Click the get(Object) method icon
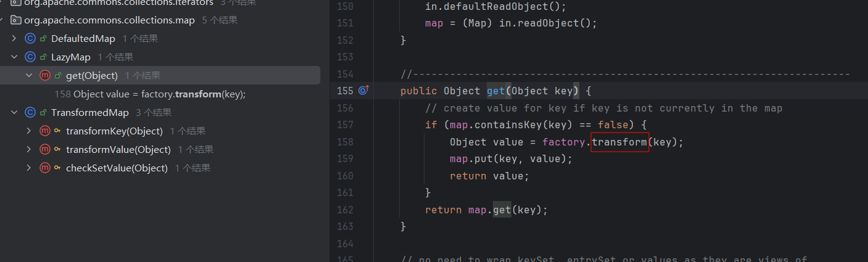Image resolution: width=868 pixels, height=262 pixels. click(44, 76)
